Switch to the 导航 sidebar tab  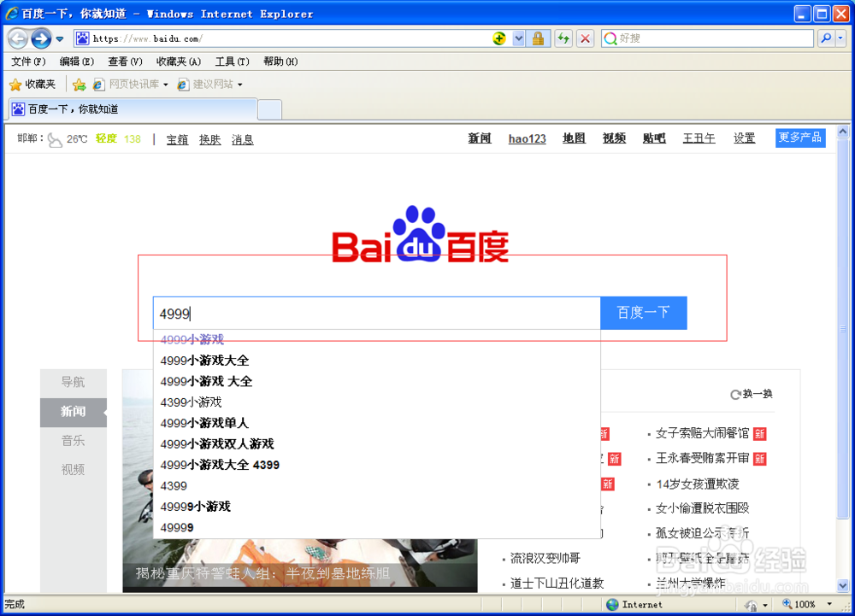pos(73,383)
